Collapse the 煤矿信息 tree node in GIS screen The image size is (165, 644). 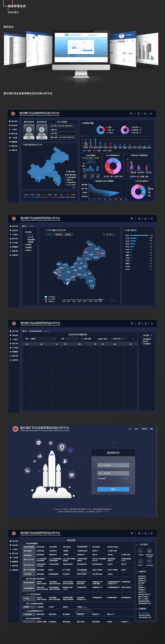[24, 232]
